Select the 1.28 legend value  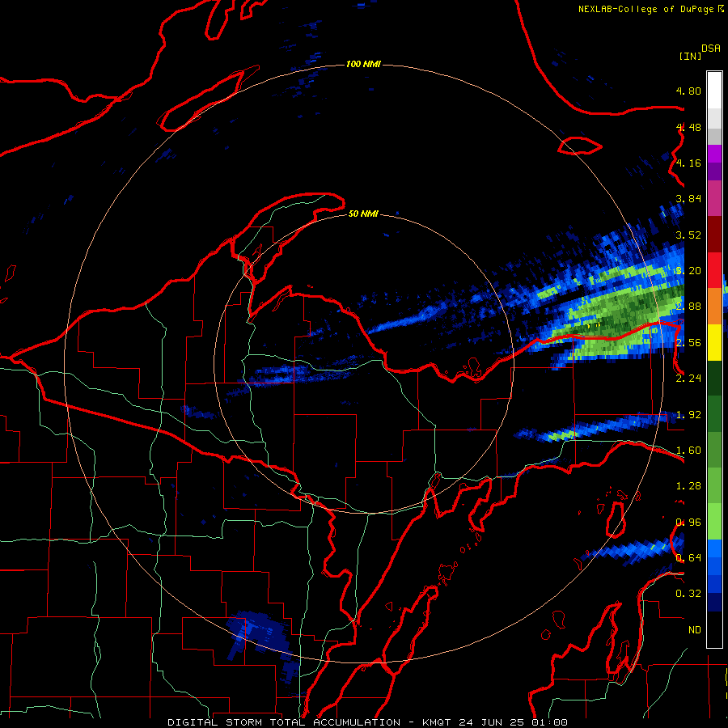point(688,486)
